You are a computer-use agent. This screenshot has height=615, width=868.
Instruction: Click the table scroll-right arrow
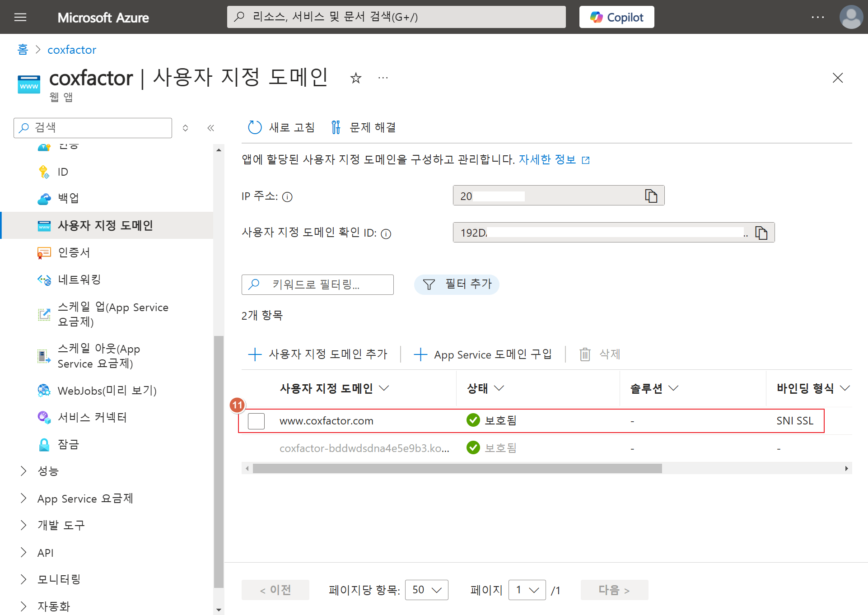coord(847,468)
